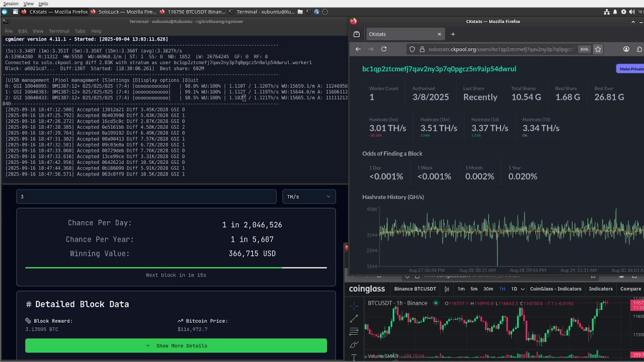
Task: Close the CKstats browser tab
Action: [x=439, y=34]
